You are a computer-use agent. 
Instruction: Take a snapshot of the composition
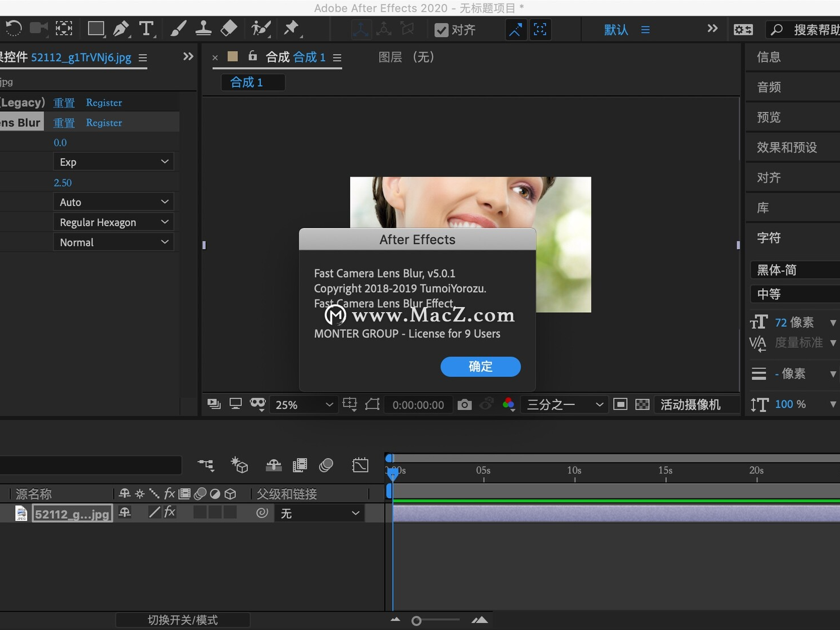point(464,404)
